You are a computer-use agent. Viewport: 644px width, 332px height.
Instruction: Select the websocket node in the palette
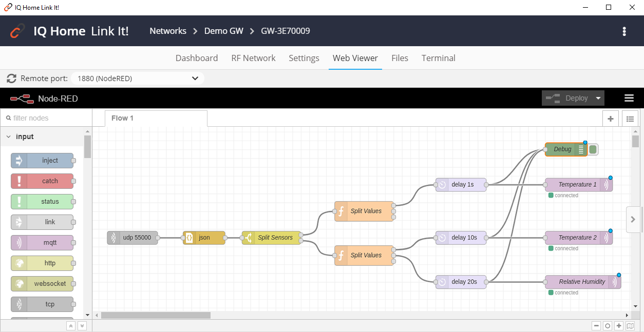[x=42, y=284]
